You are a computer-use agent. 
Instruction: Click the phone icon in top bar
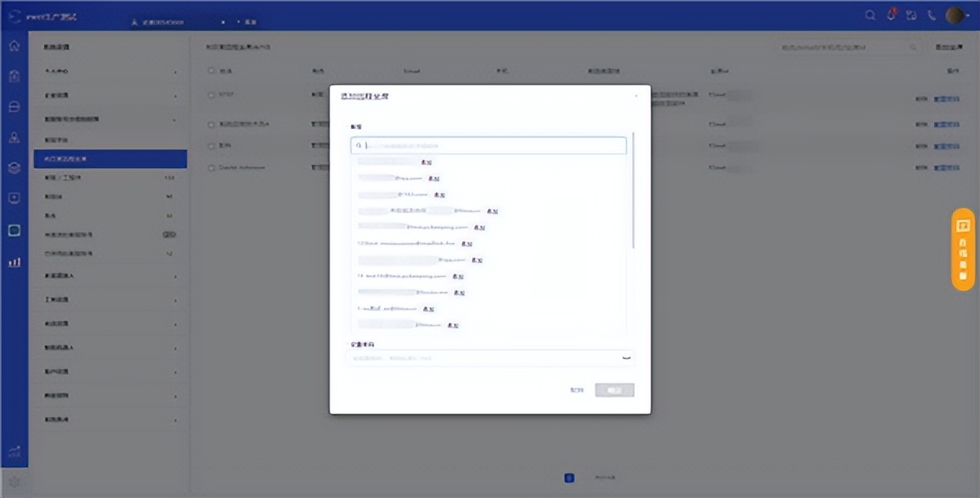(x=932, y=15)
